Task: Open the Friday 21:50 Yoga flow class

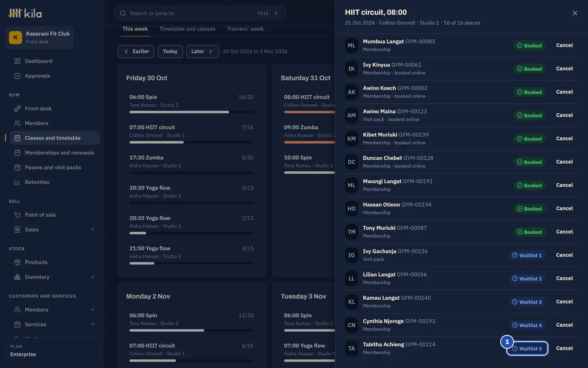Action: 192,254
